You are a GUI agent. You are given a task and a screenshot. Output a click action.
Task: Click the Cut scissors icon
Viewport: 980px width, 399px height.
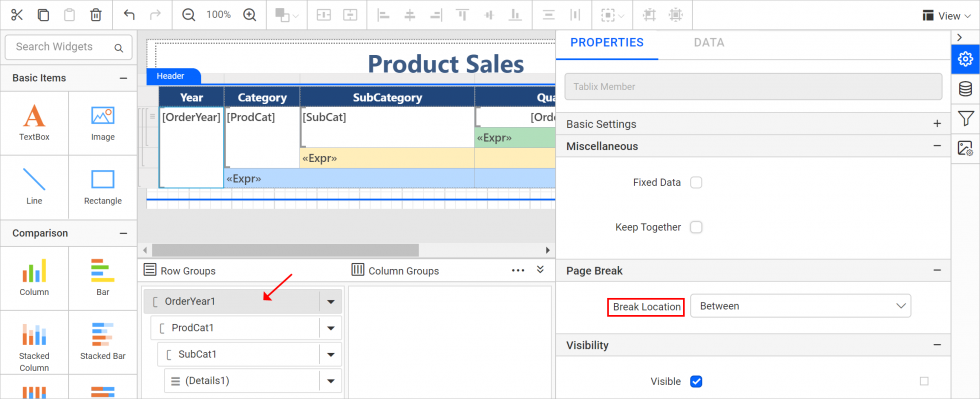coord(18,14)
